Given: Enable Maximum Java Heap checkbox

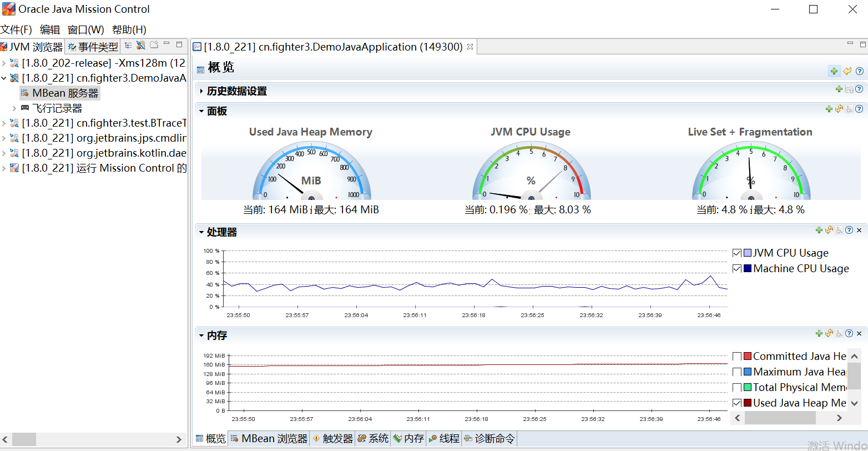Looking at the screenshot, I should [737, 372].
